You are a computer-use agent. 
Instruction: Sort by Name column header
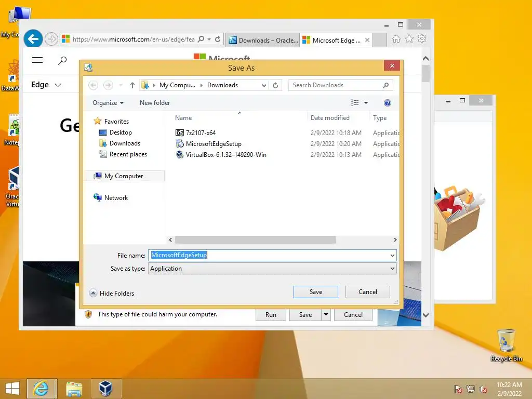point(183,118)
